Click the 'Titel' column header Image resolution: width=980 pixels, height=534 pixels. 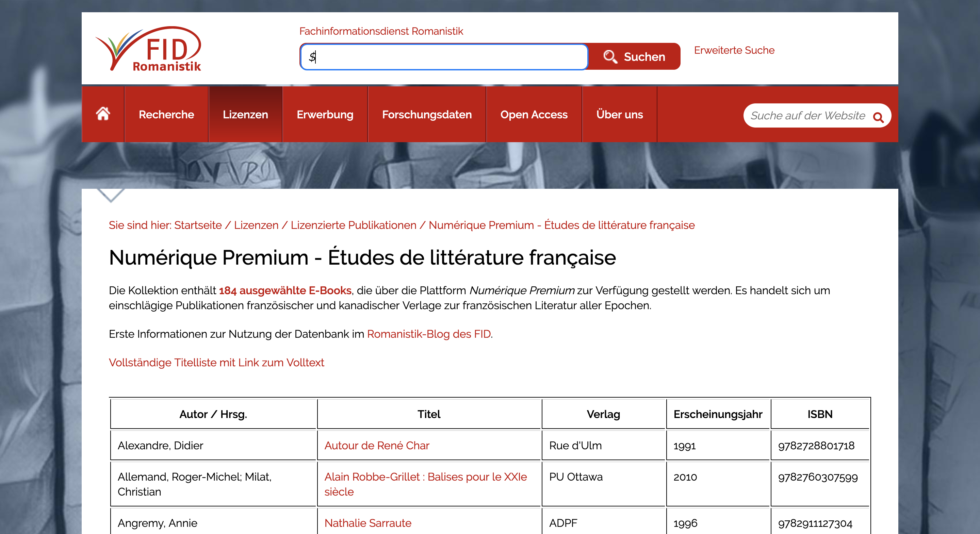pos(429,414)
